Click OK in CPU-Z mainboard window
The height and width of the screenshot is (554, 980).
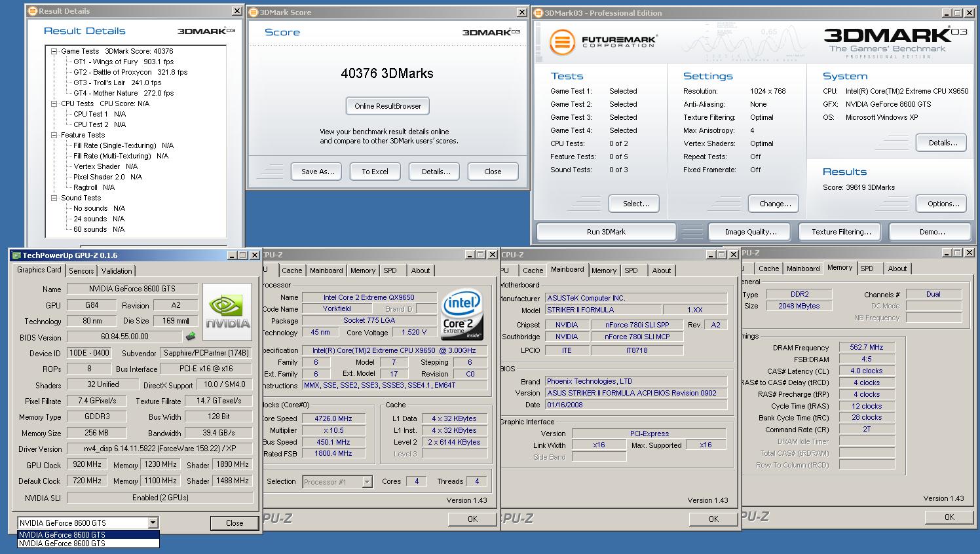713,519
